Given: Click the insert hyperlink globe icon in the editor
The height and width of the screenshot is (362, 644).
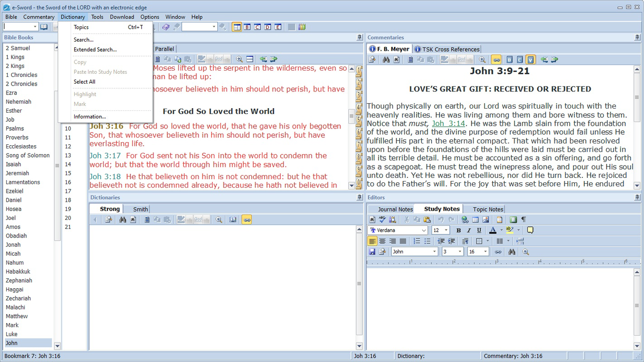Looking at the screenshot, I should pyautogui.click(x=465, y=219).
